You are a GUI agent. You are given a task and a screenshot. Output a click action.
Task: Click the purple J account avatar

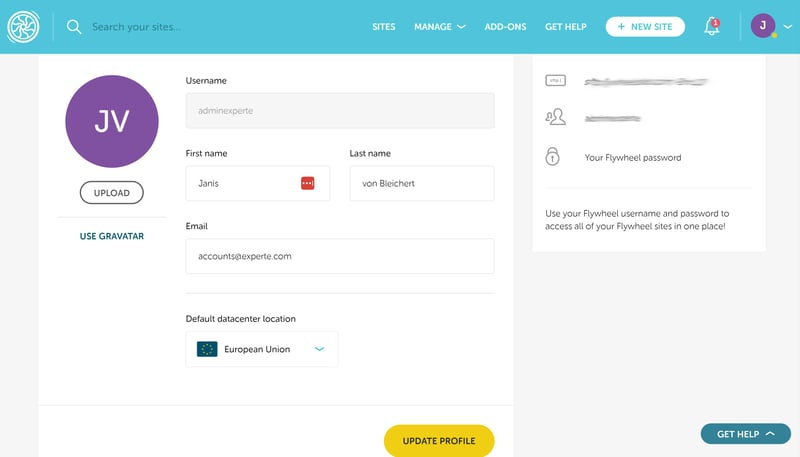coord(763,26)
